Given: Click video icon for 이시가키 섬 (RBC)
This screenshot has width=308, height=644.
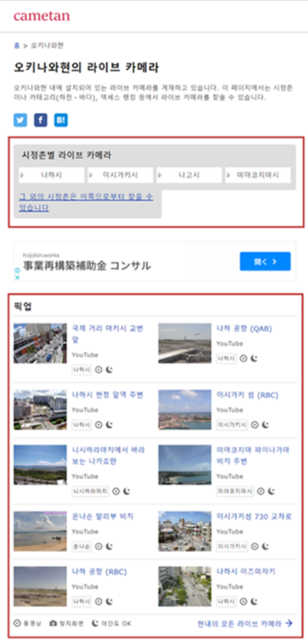Looking at the screenshot, I should coord(255,425).
